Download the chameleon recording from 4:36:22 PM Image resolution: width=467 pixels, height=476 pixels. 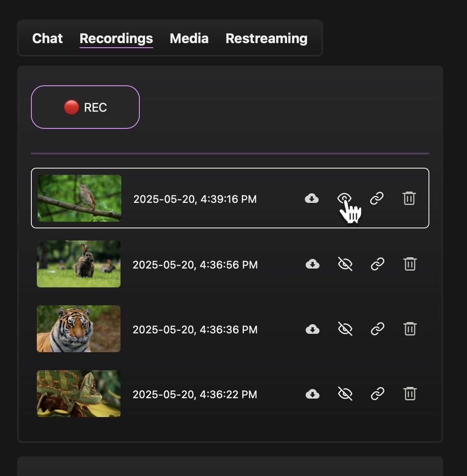(313, 394)
